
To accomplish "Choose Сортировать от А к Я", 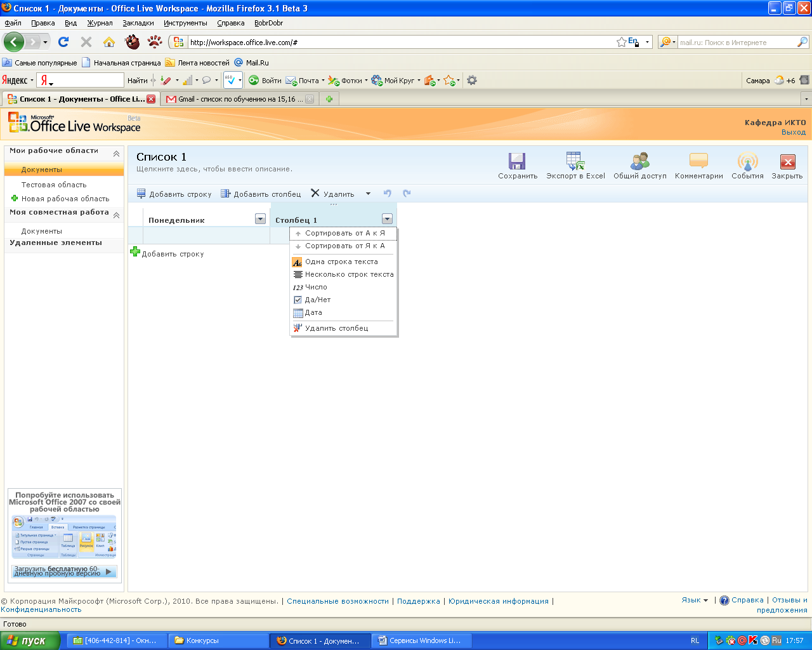I will tap(343, 233).
